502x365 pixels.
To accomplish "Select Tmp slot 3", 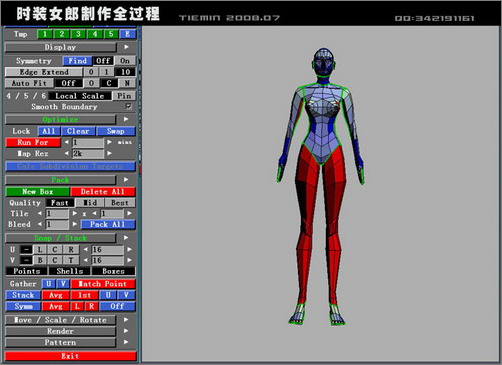I will [x=78, y=34].
